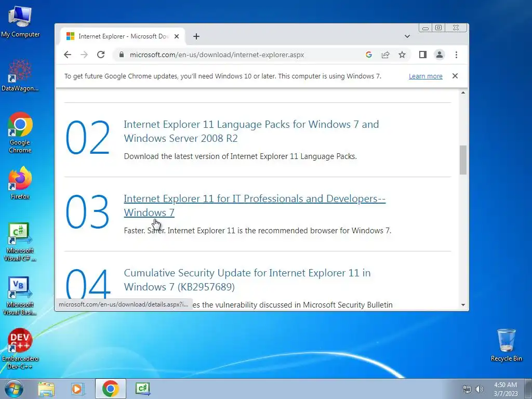532x399 pixels.
Task: Open Learn more about Chrome updates
Action: click(x=425, y=76)
